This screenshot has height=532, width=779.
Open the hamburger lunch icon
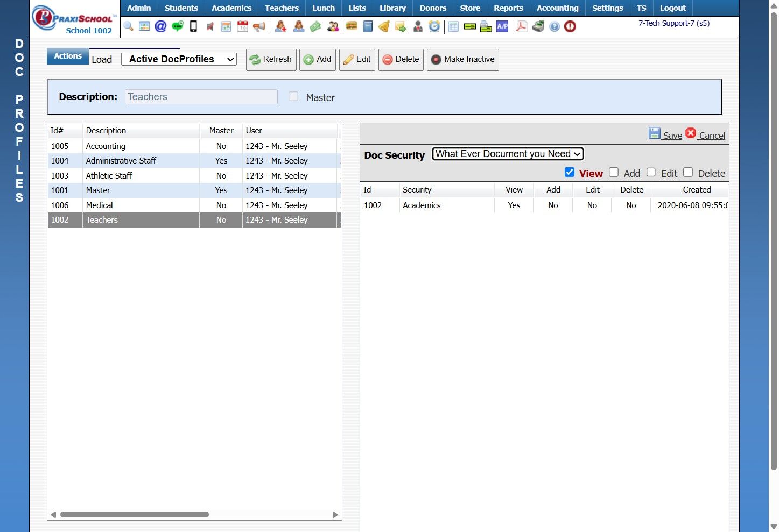(352, 26)
